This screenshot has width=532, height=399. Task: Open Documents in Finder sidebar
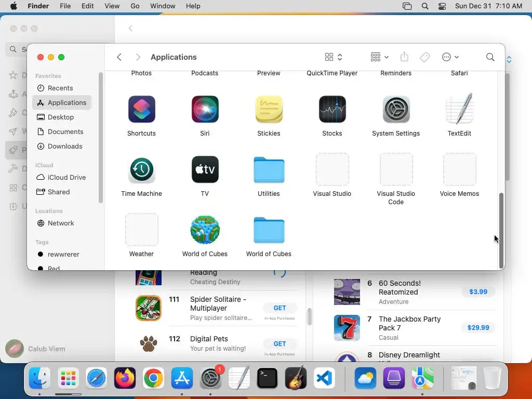click(x=62, y=131)
